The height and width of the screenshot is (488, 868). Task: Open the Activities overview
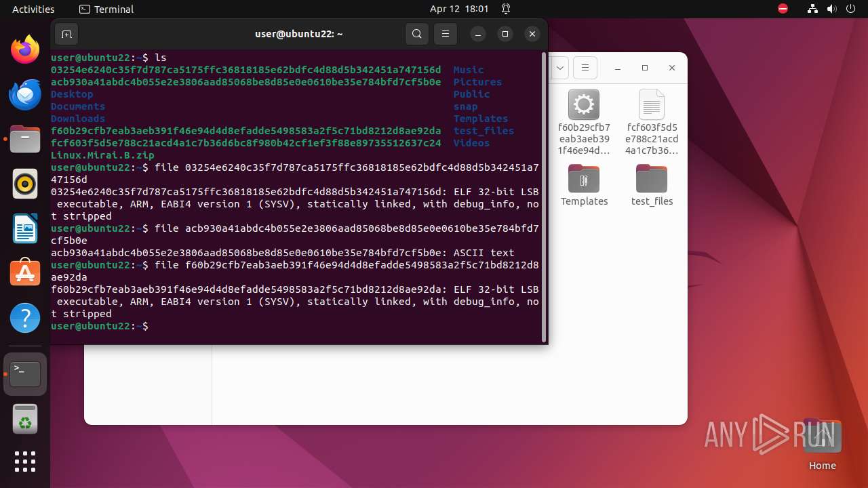click(x=33, y=9)
